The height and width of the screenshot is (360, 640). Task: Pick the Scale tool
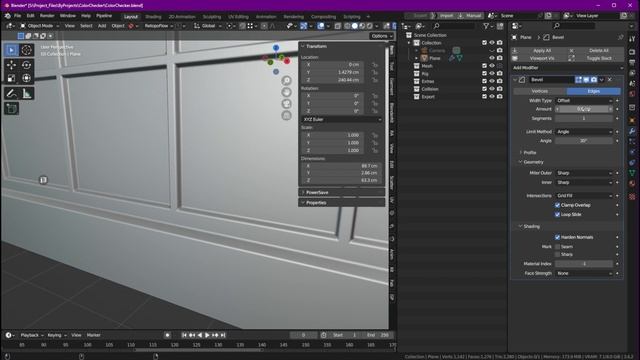[11, 78]
